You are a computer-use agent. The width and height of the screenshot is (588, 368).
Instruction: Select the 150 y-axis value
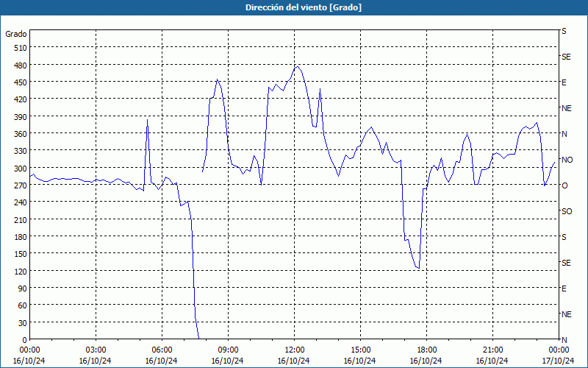[21, 254]
